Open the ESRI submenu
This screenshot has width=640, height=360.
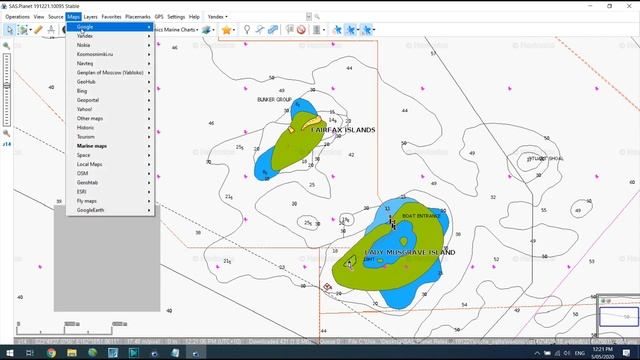coord(110,192)
